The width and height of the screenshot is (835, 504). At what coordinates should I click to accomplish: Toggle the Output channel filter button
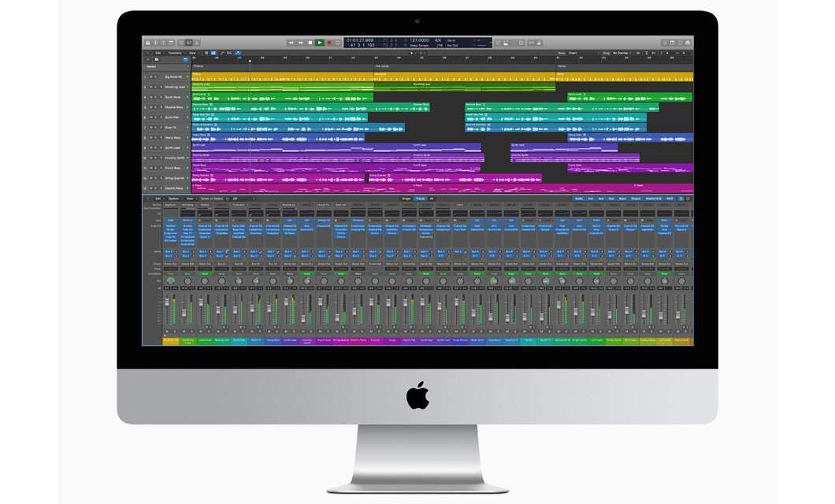pos(636,198)
